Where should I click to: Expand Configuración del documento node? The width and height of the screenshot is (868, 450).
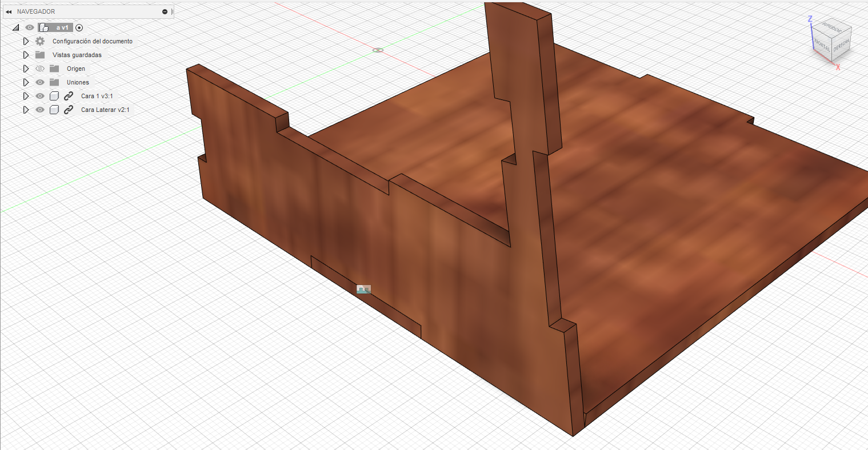coord(26,41)
